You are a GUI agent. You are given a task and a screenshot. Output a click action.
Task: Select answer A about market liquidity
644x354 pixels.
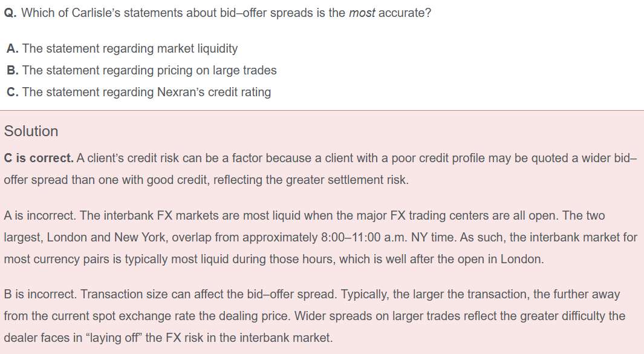tap(129, 48)
